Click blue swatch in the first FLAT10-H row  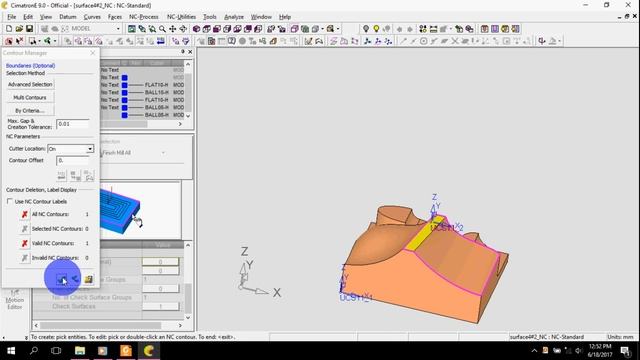click(124, 85)
